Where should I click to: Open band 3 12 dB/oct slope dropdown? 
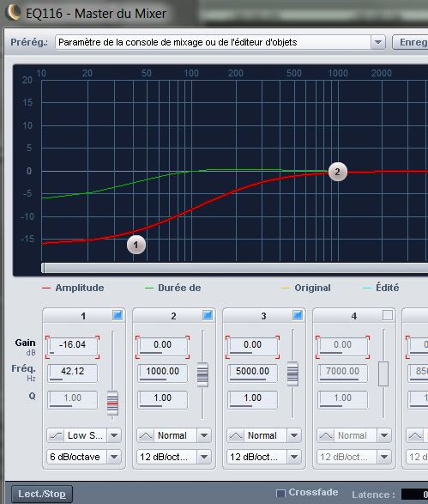294,457
